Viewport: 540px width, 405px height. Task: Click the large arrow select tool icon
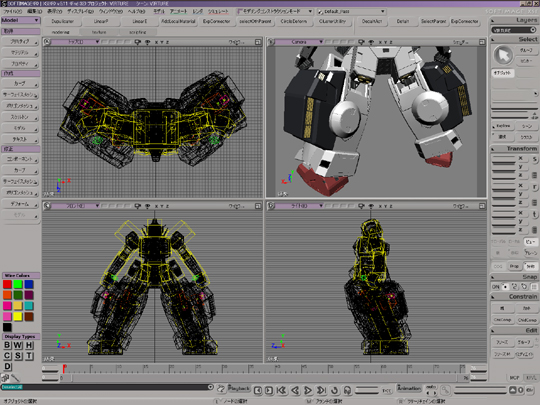pyautogui.click(x=503, y=55)
